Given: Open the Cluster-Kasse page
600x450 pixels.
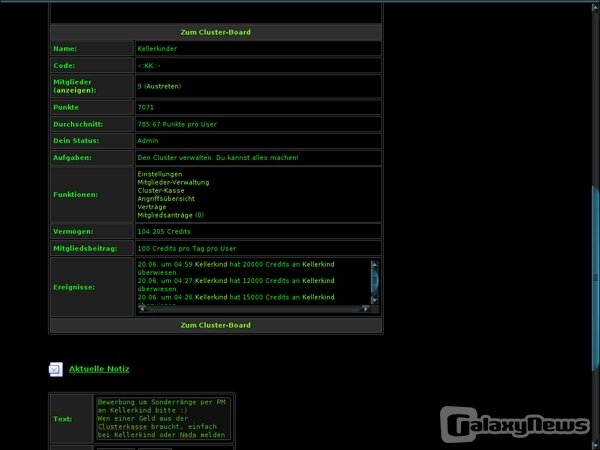Looking at the screenshot, I should coord(161,191).
